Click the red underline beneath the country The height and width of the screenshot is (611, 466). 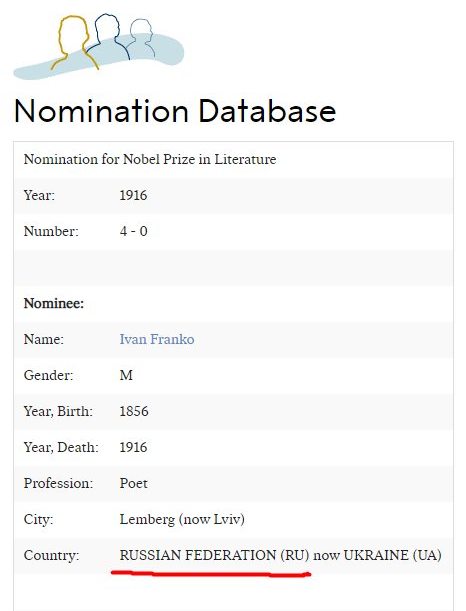211,573
